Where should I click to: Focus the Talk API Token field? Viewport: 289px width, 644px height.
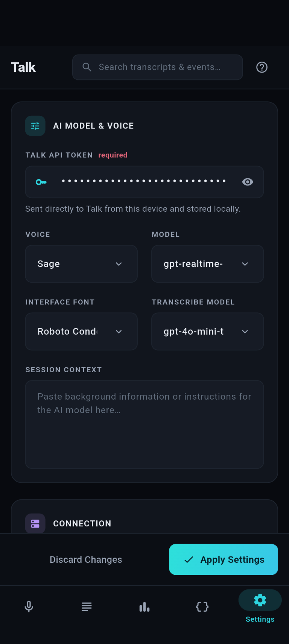pos(144,182)
